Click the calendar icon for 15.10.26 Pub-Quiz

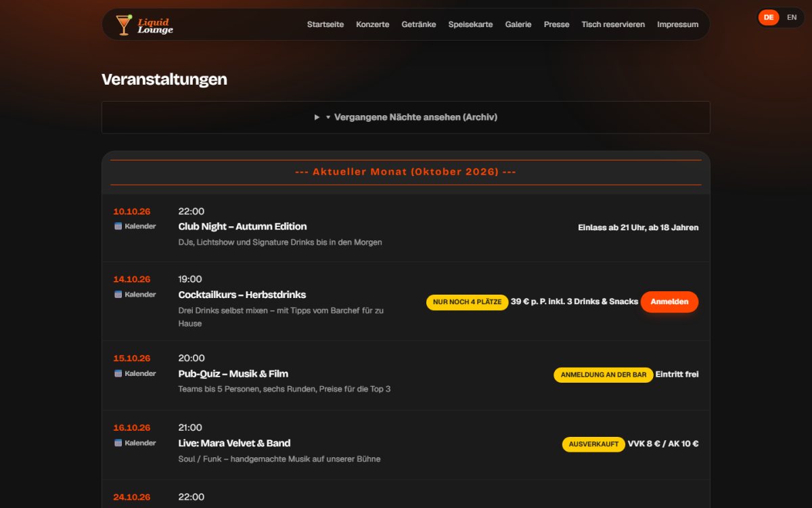click(118, 374)
